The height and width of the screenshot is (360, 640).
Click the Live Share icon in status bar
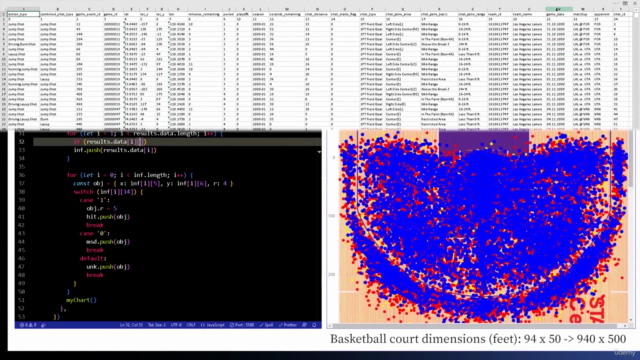click(x=43, y=325)
